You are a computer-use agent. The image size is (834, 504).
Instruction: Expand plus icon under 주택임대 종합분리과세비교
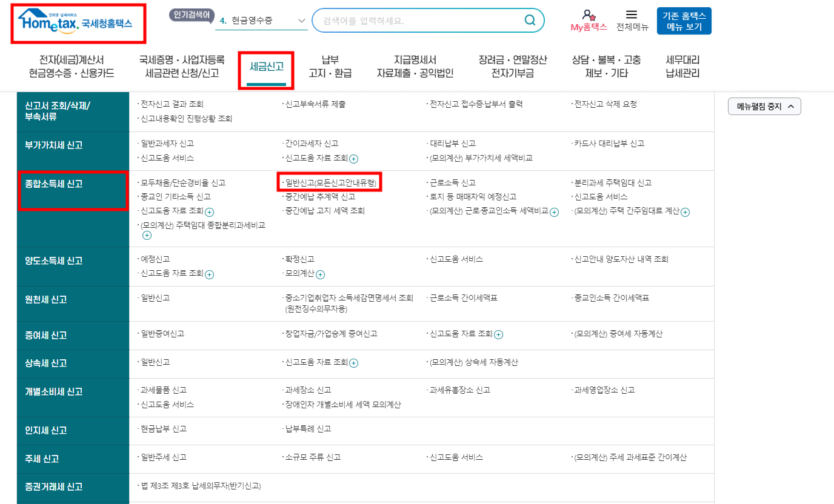tap(147, 235)
